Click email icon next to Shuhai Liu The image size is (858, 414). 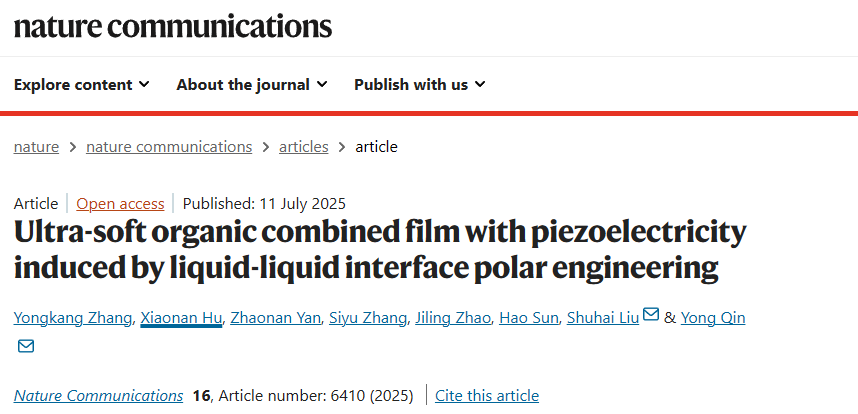(x=651, y=316)
